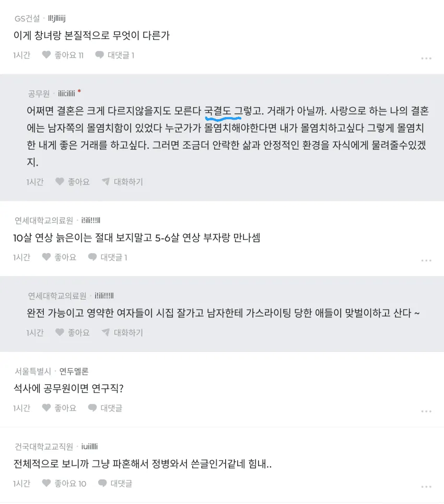
Task: Open the ellipsis menu on 연두멜론 comment
Action: tap(426, 411)
